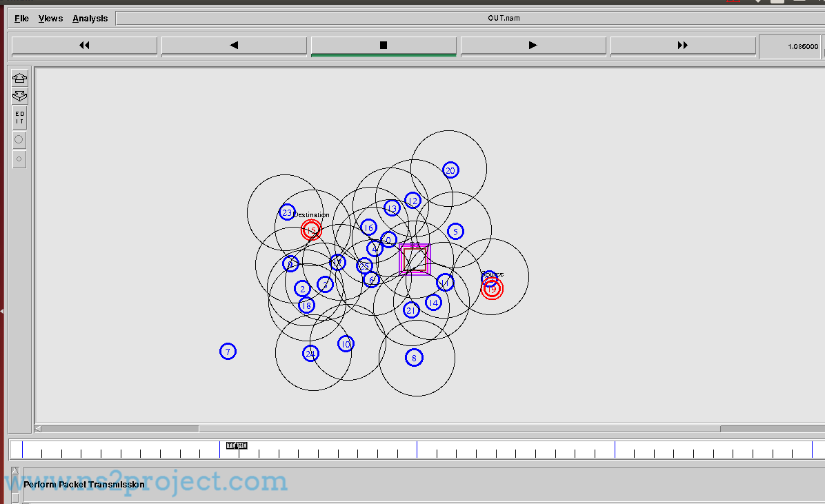Viewport: 825px width, 504px height.
Task: Open the Analysis menu
Action: coord(90,19)
